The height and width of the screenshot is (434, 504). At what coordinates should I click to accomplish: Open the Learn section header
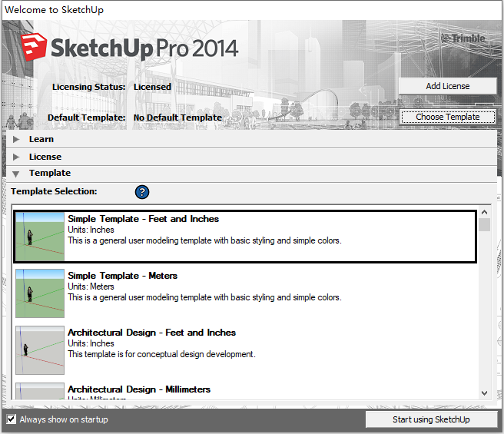click(252, 139)
